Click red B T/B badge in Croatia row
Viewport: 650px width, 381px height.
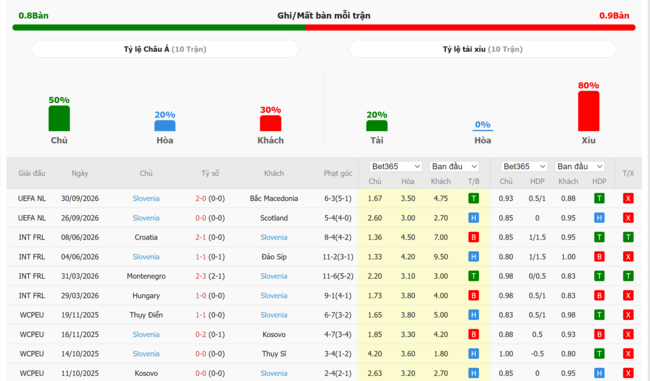(473, 237)
